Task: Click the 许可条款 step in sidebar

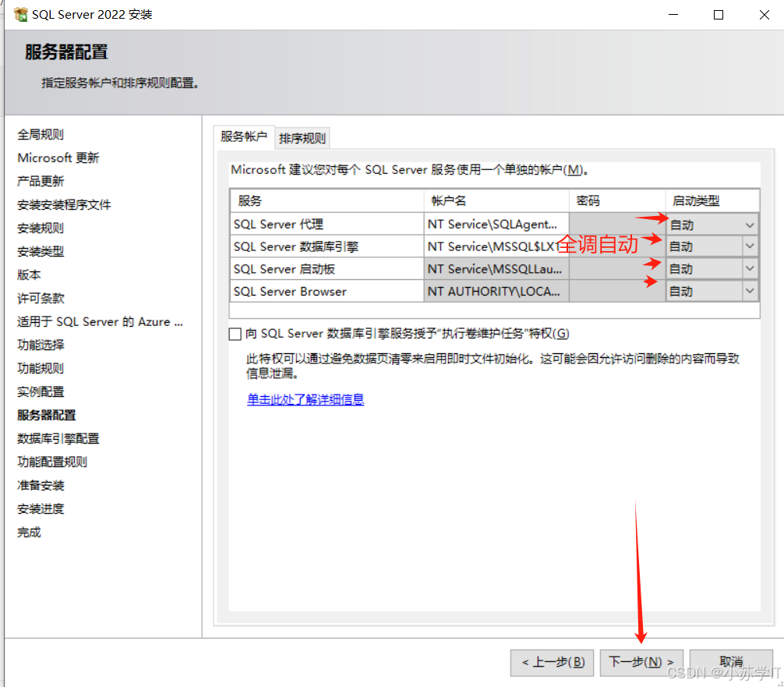Action: click(x=41, y=298)
